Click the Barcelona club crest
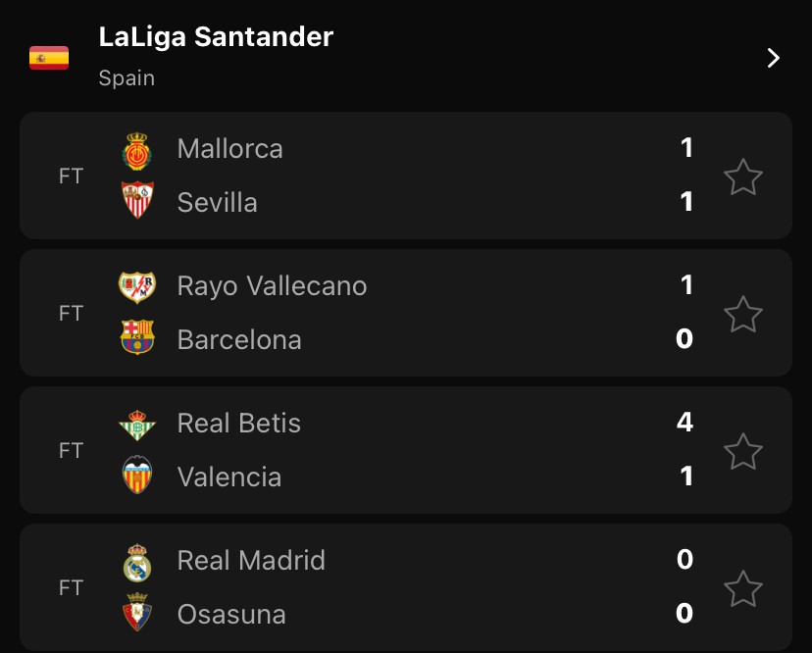The image size is (812, 653). coord(137,338)
